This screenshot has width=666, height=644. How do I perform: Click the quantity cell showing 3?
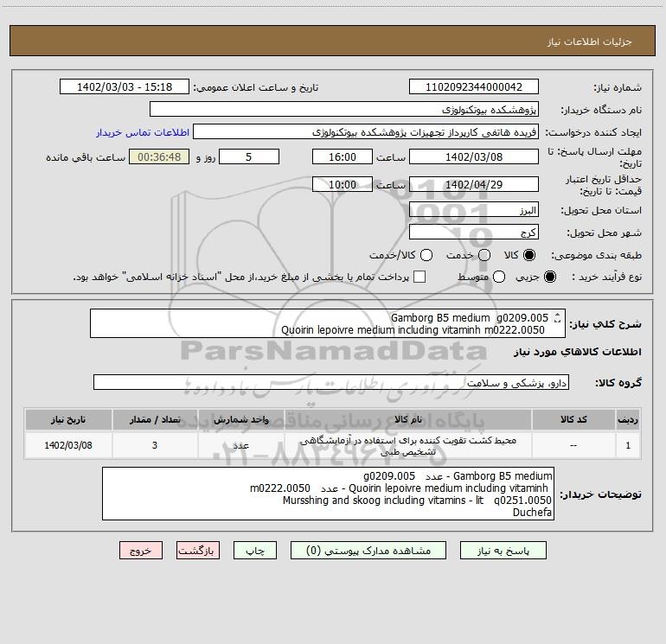coord(155,445)
